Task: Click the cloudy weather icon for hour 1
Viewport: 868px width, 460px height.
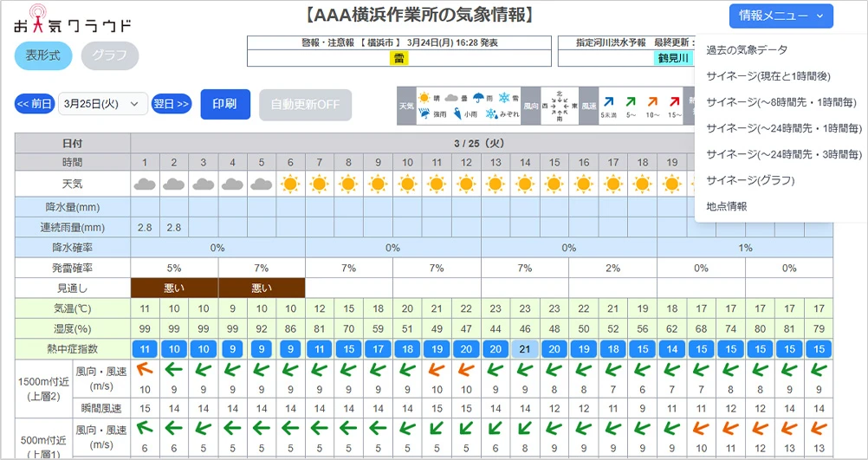Action: [x=145, y=184]
